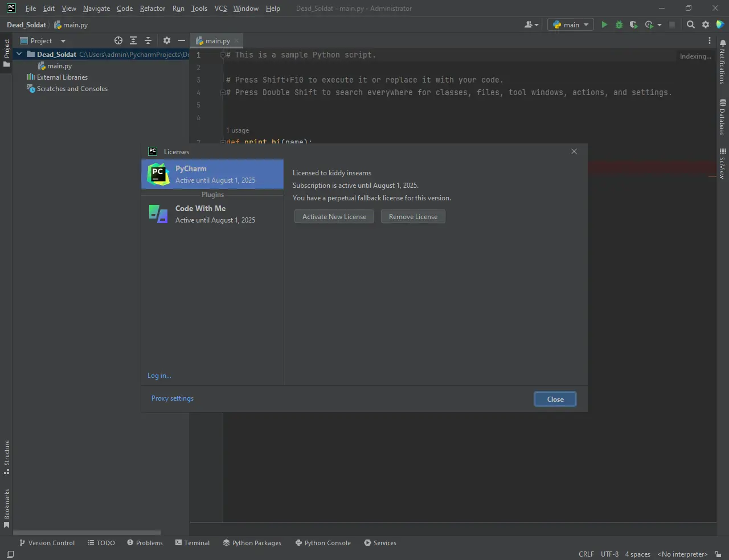Image resolution: width=729 pixels, height=560 pixels.
Task: Hide the Project panel using minus icon
Action: tap(182, 40)
